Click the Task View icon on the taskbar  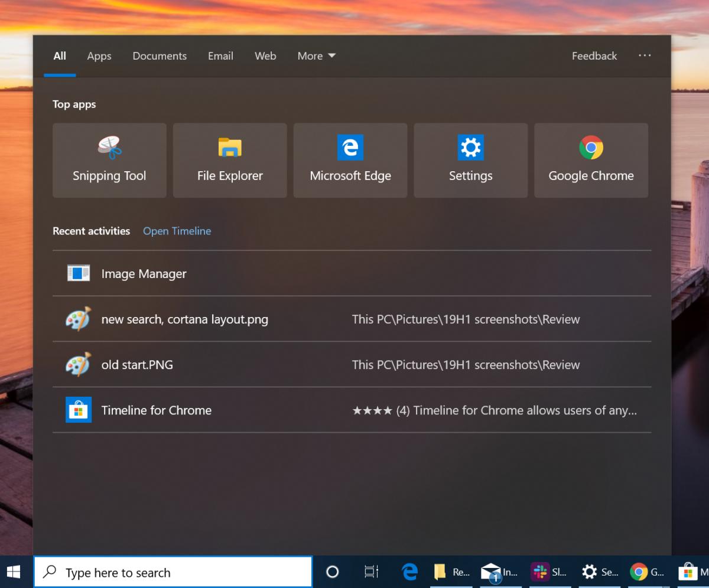(x=370, y=571)
